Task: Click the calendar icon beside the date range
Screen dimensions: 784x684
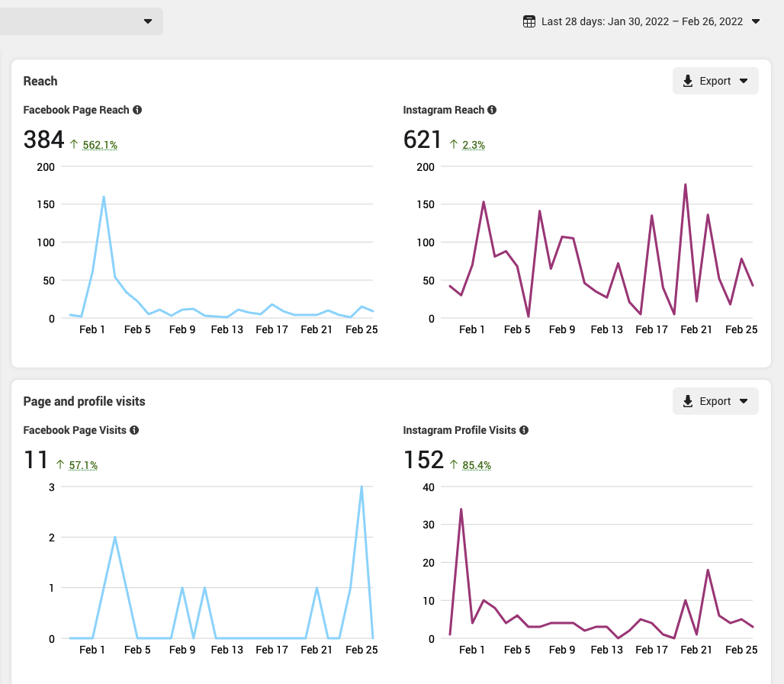Action: tap(529, 21)
